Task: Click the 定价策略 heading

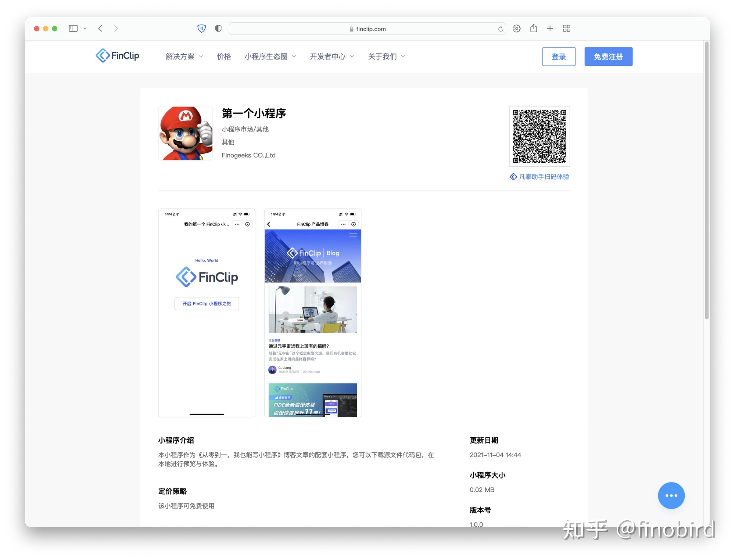Action: 172,491
